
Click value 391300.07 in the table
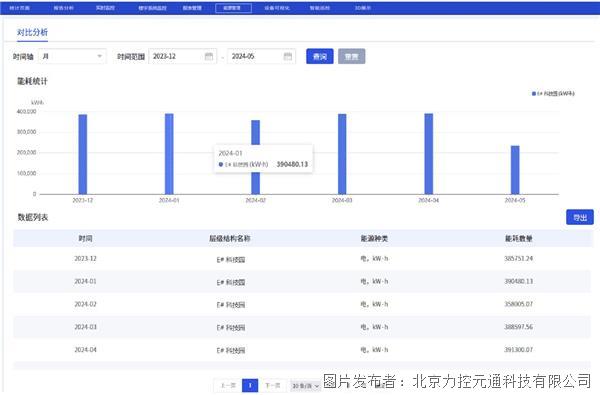point(518,350)
